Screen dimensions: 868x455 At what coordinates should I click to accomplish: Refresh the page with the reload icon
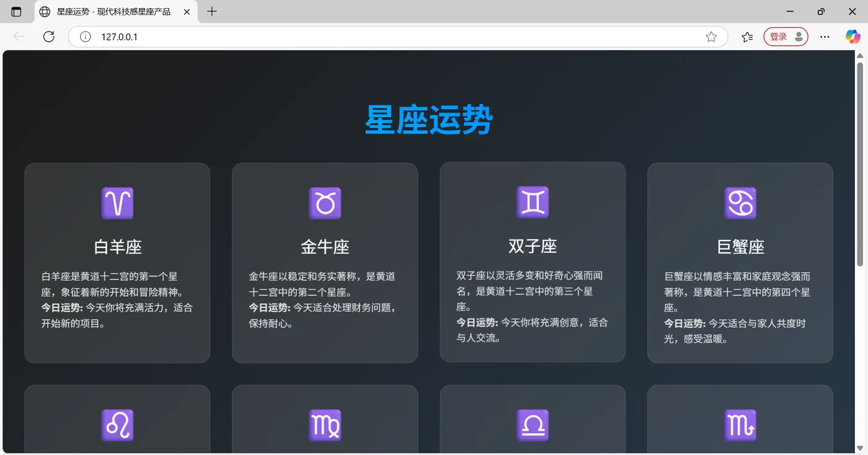(x=49, y=37)
